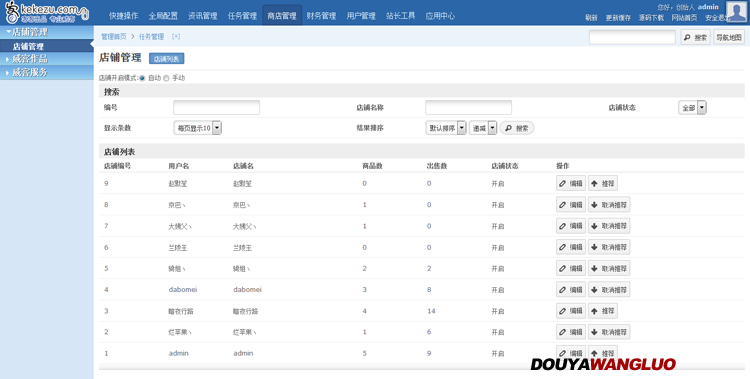Focus the 编号 input field
This screenshot has width=750, height=379.
pyautogui.click(x=216, y=108)
